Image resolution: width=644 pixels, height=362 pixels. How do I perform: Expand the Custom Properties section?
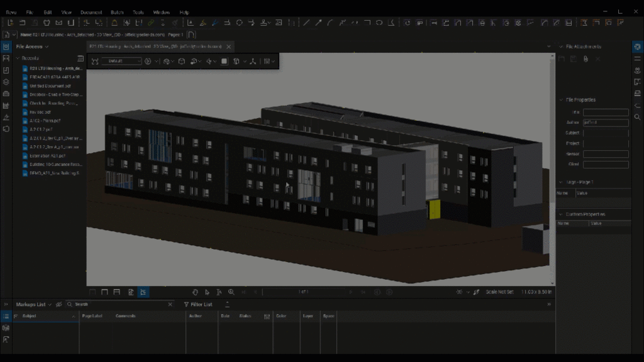[562, 214]
